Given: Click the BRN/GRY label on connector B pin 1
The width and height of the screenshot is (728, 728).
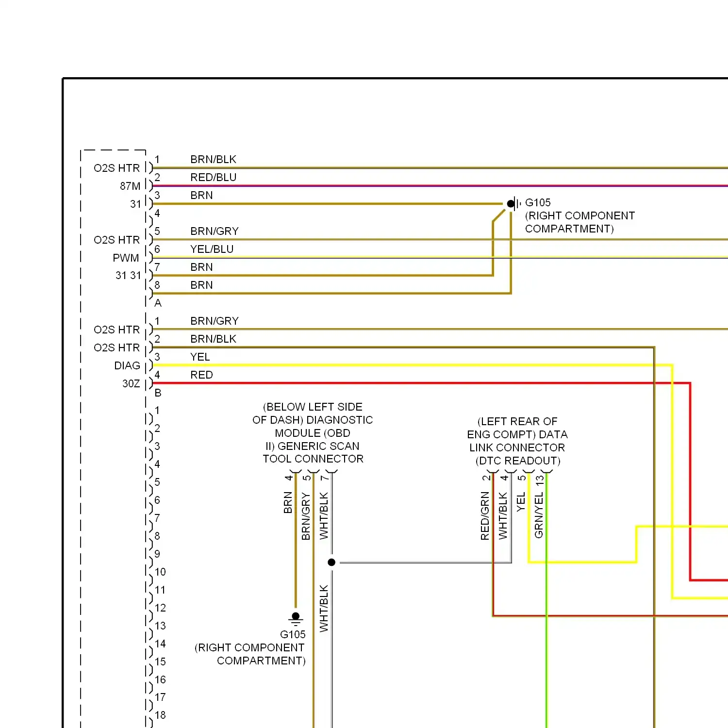Looking at the screenshot, I should click(x=214, y=321).
